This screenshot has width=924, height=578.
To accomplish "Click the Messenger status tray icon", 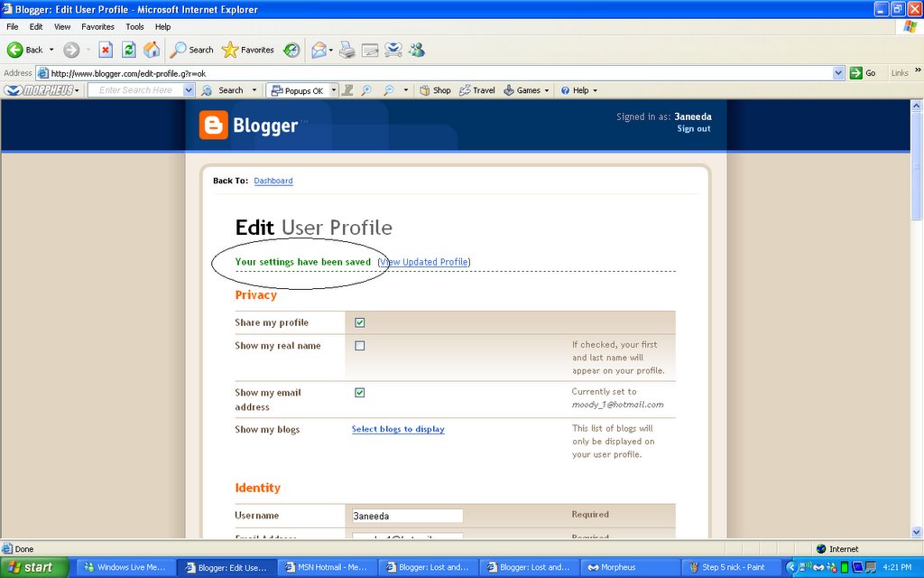I will (831, 567).
